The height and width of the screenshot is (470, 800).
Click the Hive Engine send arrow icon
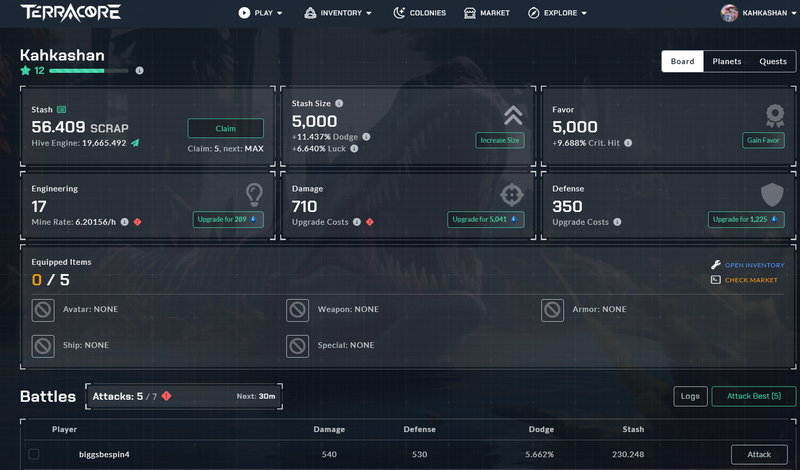coord(135,143)
